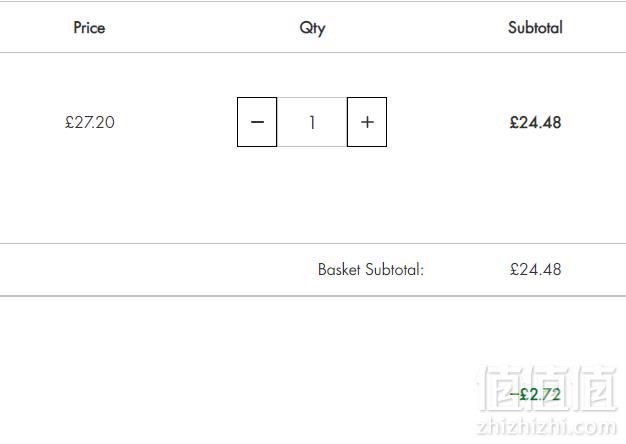Viewport: 626px width, 444px height.
Task: Click the Price column header
Action: pos(89,28)
